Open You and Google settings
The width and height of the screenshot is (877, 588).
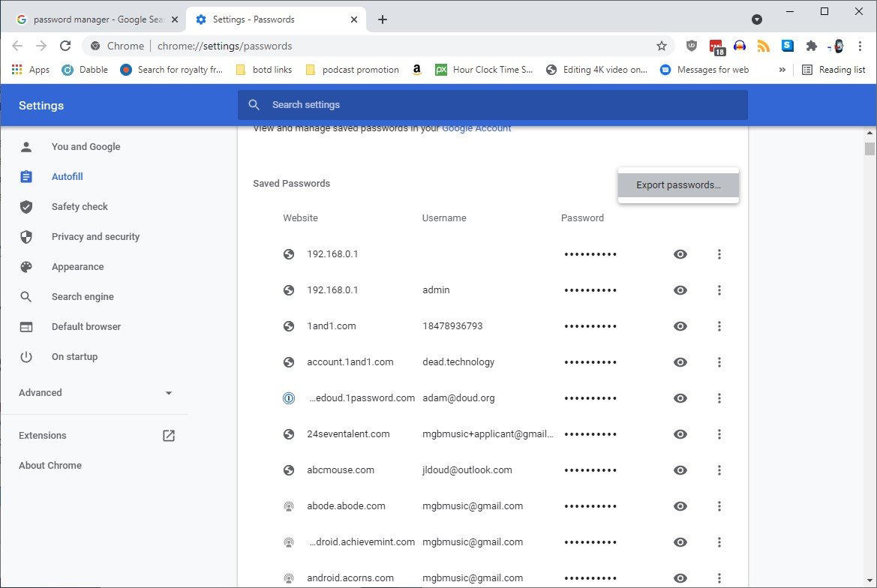click(x=86, y=146)
